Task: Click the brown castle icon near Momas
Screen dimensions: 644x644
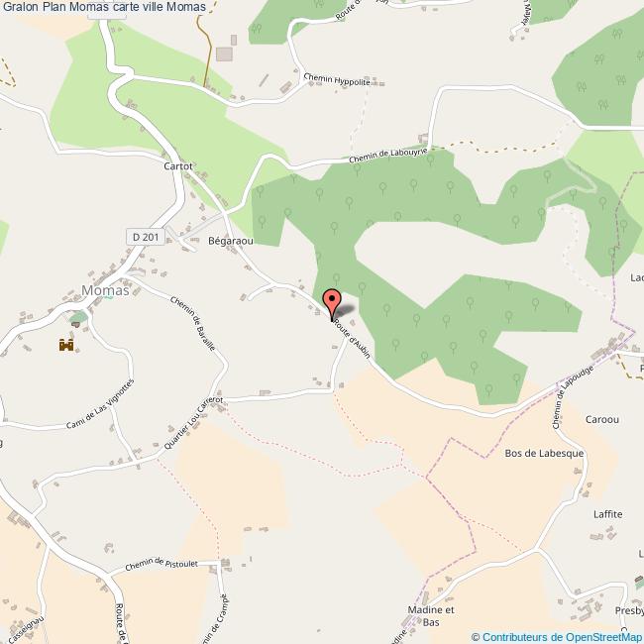Action: point(66,345)
